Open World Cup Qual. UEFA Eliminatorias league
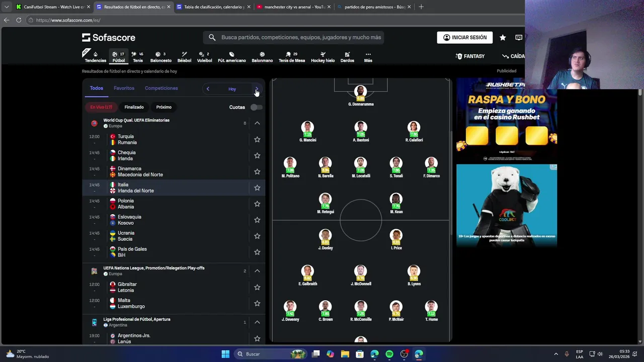 tap(136, 120)
